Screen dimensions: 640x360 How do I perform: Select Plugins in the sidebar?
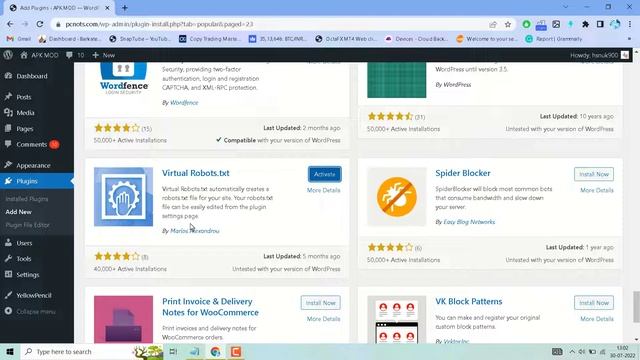coord(27,181)
